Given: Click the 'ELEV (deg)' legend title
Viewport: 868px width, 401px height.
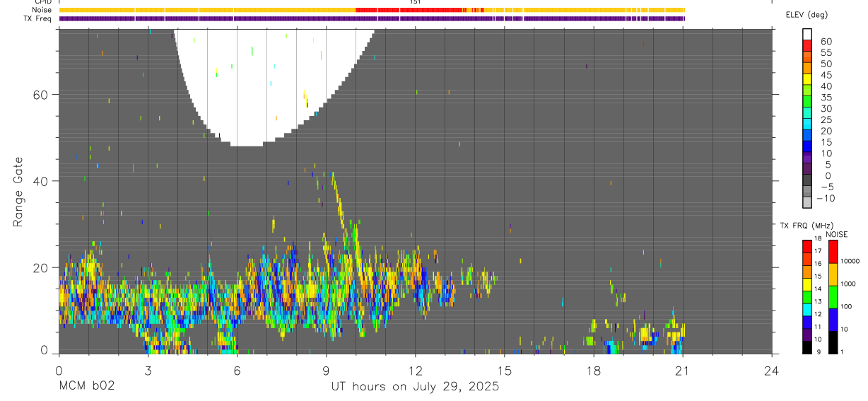Looking at the screenshot, I should (805, 15).
